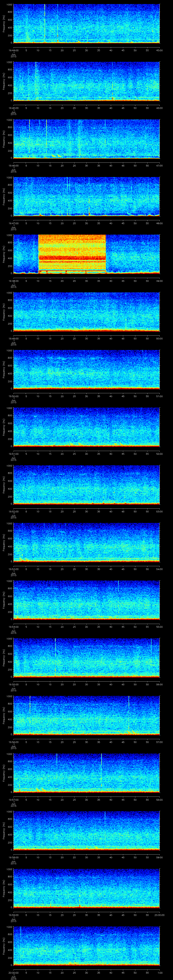173x980 pixels.
Task: Click the 19:44:00 start time label
Action: tap(14, 50)
